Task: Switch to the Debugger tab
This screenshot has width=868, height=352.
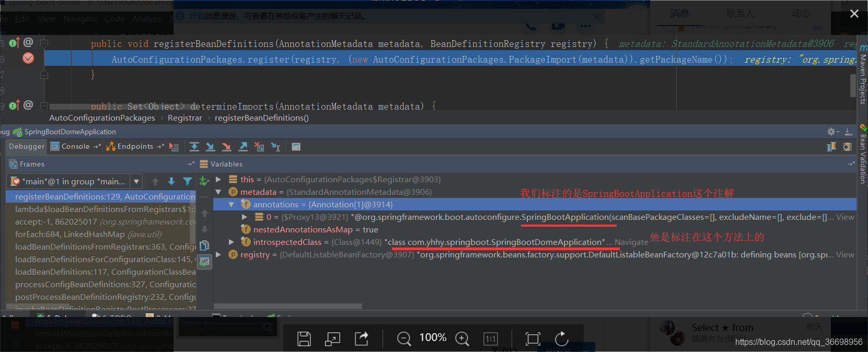Action: pyautogui.click(x=27, y=146)
